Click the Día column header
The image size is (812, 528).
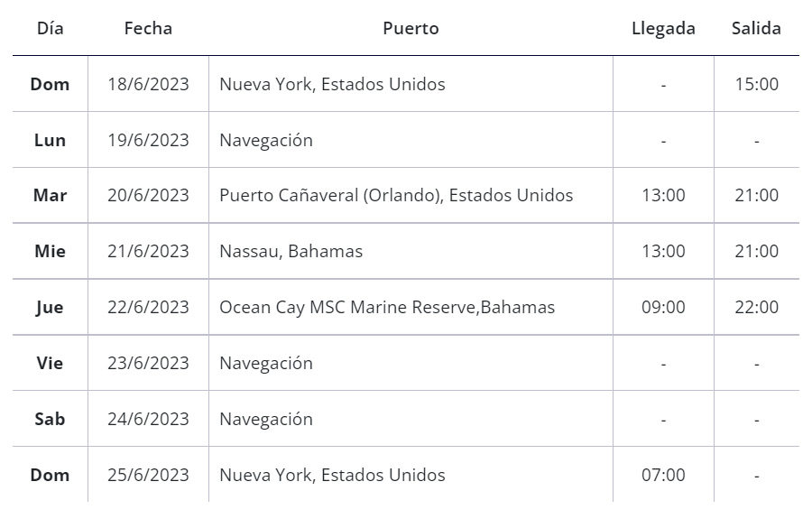(51, 28)
